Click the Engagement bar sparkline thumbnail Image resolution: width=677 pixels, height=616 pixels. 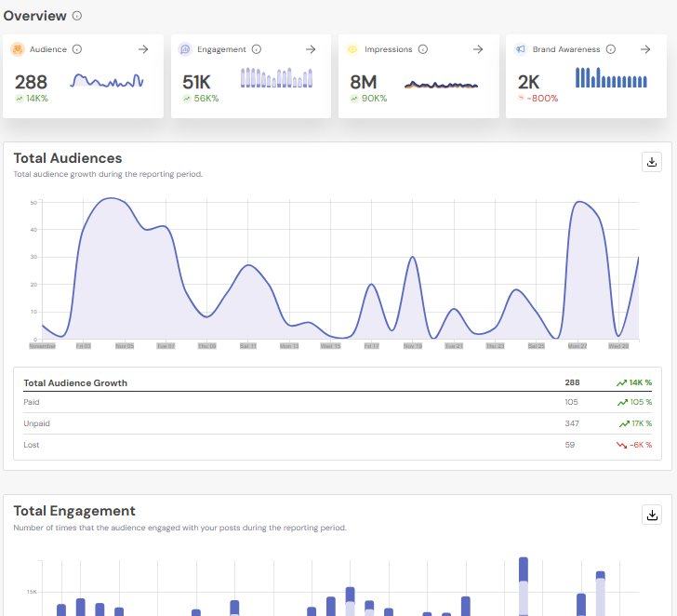(276, 78)
